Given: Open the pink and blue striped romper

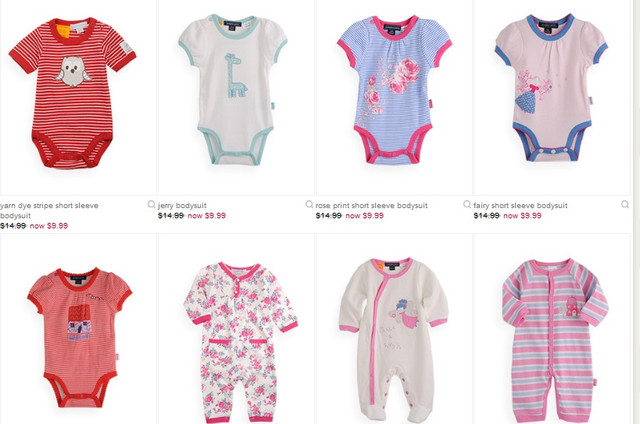Looking at the screenshot, I should pyautogui.click(x=556, y=341).
